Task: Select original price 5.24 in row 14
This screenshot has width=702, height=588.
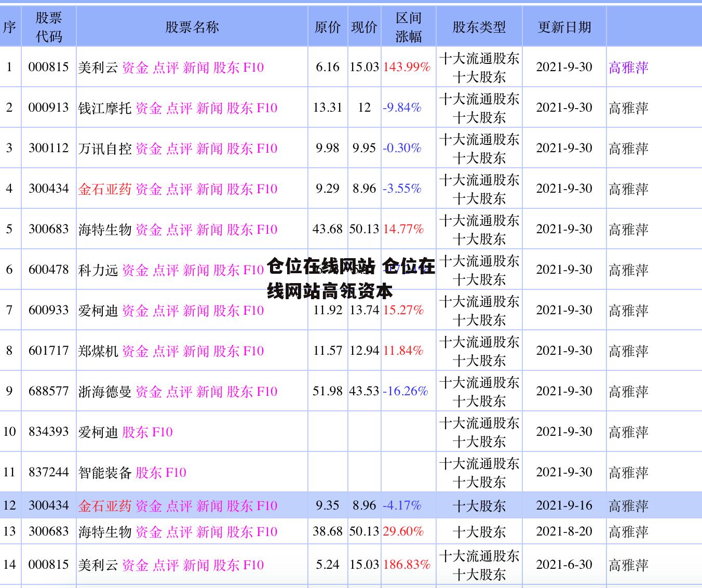Action: tap(328, 565)
